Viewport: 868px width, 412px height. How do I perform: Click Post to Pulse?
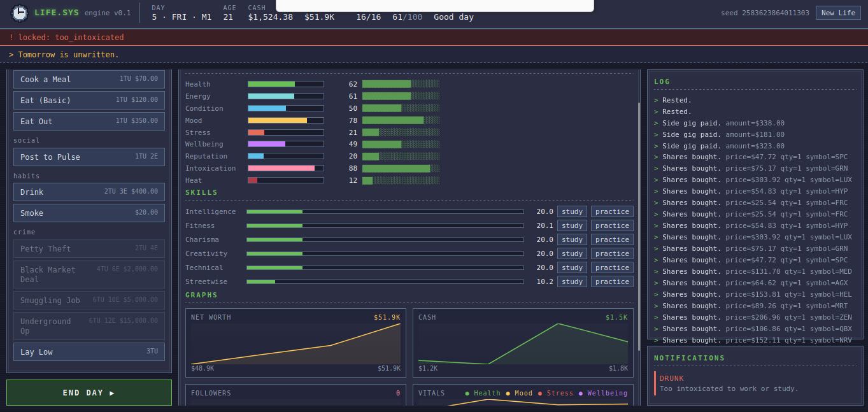tap(89, 157)
